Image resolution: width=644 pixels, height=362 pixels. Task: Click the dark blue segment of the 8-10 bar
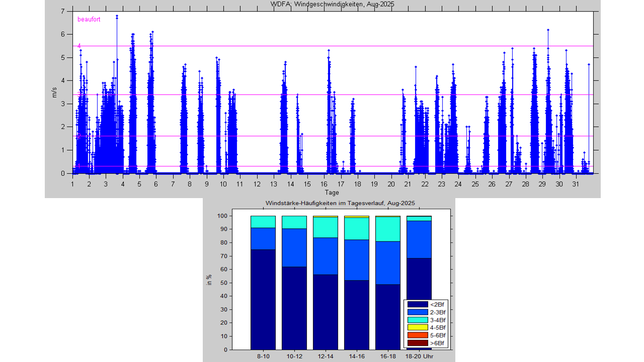pos(263,299)
